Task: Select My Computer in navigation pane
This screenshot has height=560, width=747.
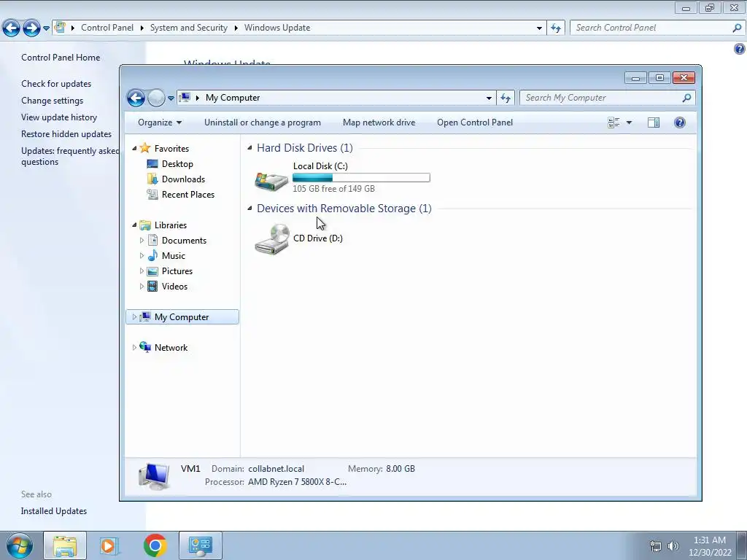Action: click(x=182, y=317)
